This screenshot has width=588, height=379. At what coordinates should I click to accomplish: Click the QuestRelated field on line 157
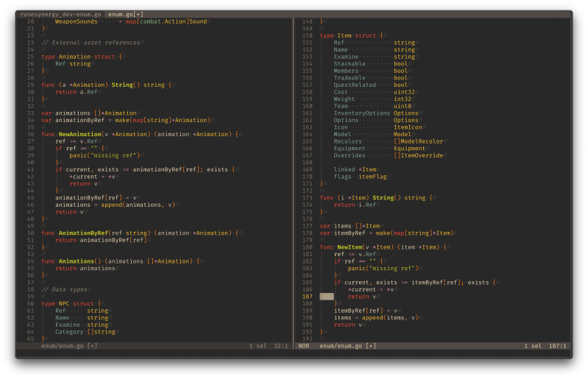tap(355, 85)
